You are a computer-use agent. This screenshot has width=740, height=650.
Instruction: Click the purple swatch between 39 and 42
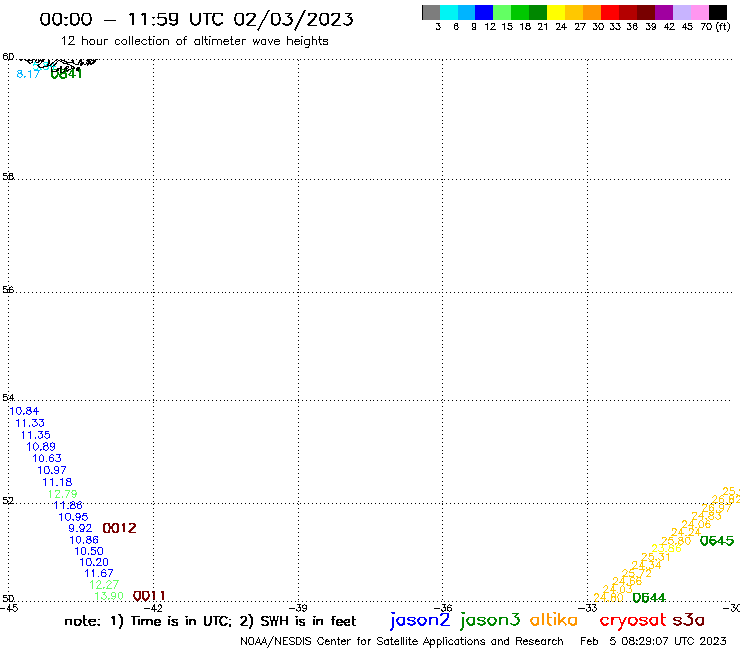(x=664, y=13)
